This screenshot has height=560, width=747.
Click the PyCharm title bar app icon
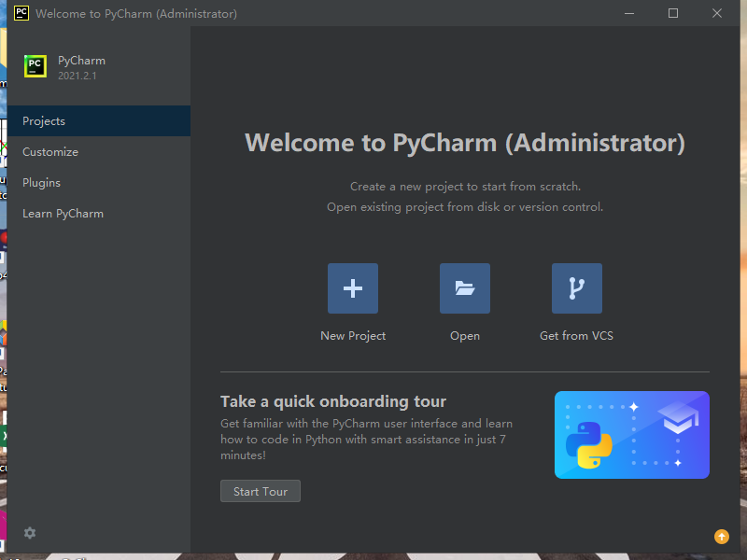coord(21,13)
